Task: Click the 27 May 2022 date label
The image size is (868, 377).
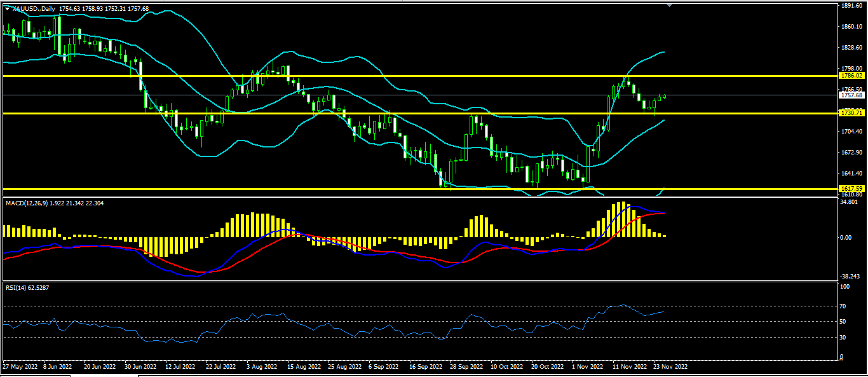Action: (20, 367)
